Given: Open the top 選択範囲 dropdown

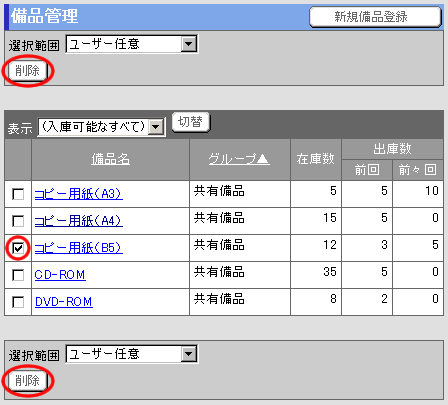Looking at the screenshot, I should pyautogui.click(x=132, y=44).
